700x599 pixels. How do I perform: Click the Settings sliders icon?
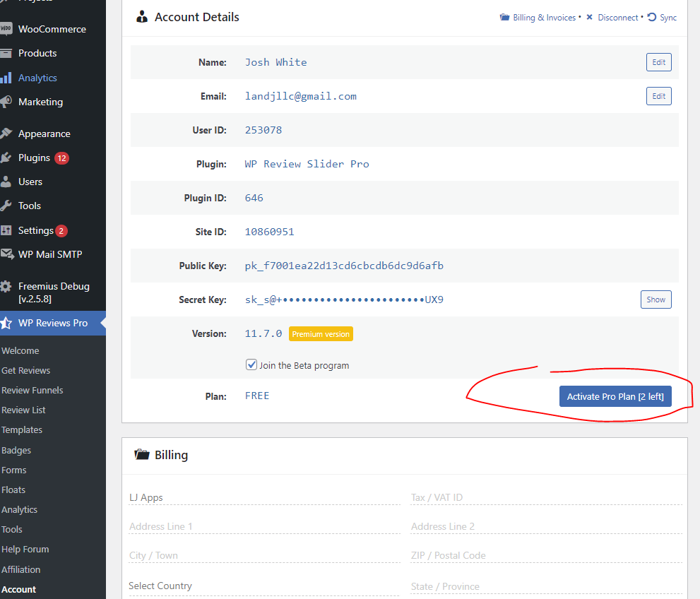pos(6,230)
